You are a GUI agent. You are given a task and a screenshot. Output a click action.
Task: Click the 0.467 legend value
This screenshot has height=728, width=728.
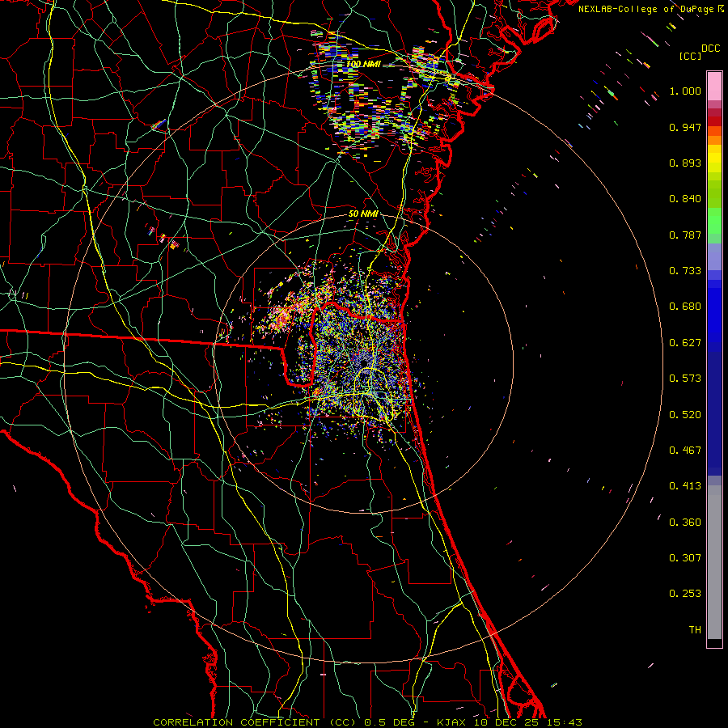[x=685, y=451]
